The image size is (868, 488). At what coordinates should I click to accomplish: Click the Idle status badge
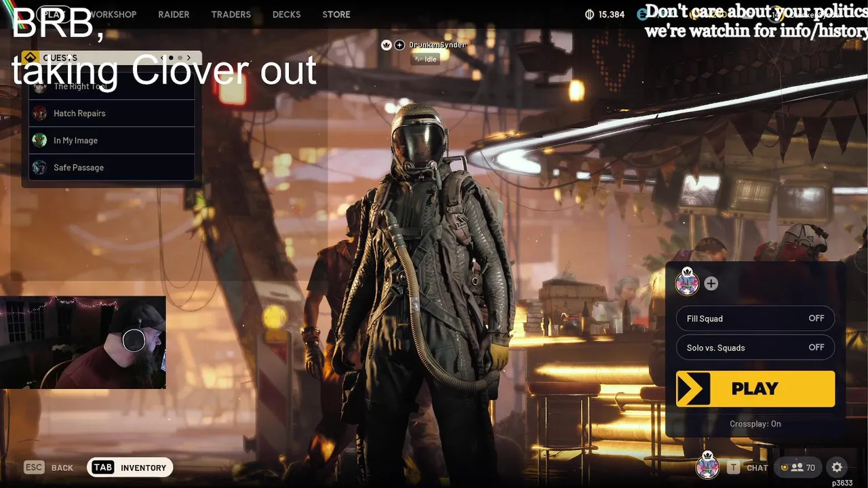point(426,59)
